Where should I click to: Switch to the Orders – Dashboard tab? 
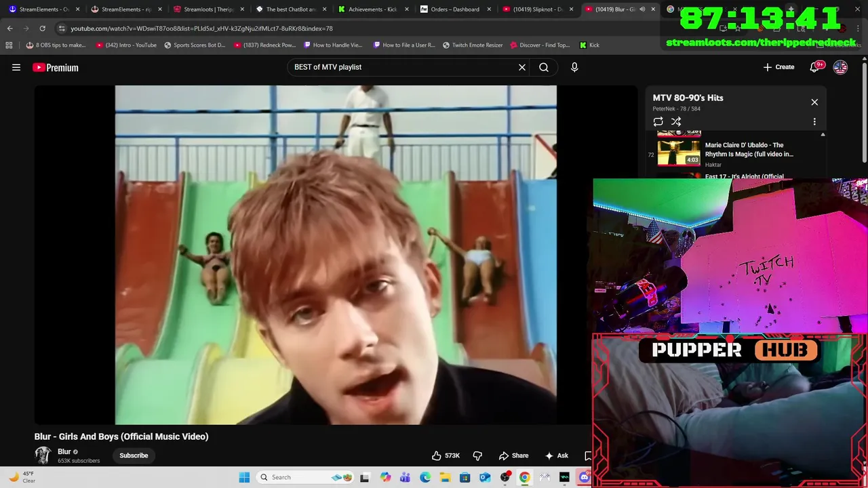[454, 9]
